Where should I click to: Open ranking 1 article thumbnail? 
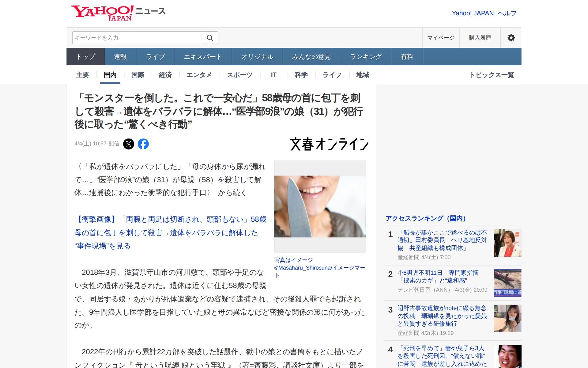tap(507, 243)
